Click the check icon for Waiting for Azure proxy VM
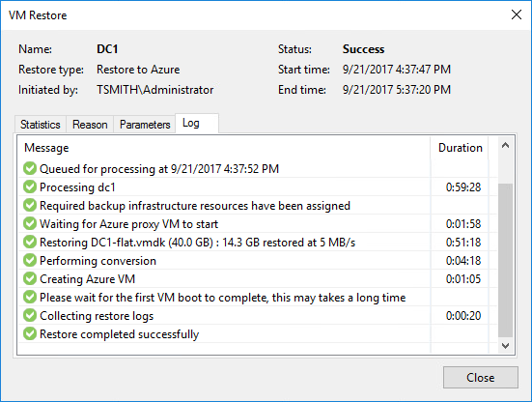Viewport: 532px width, 402px height. click(x=30, y=223)
